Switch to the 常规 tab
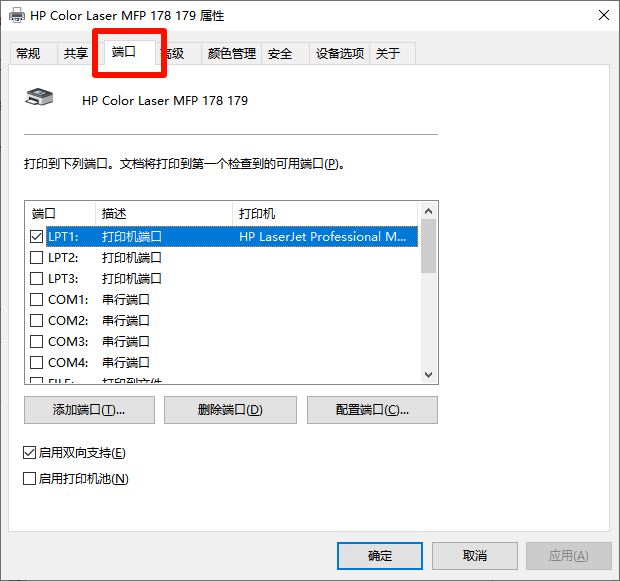This screenshot has height=581, width=620. 33,53
